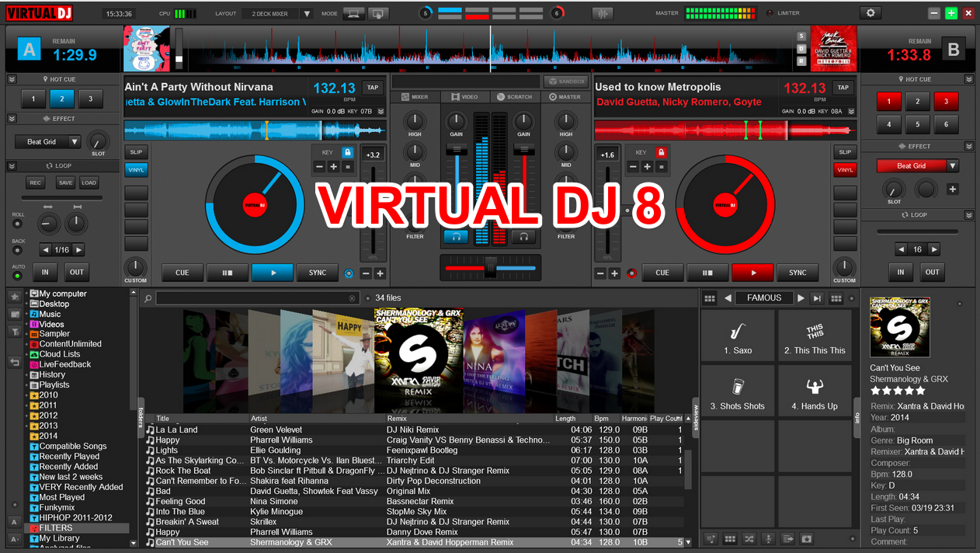Screen dimensions: 980x553
Task: Toggle the deck A key lock icon
Action: [347, 152]
